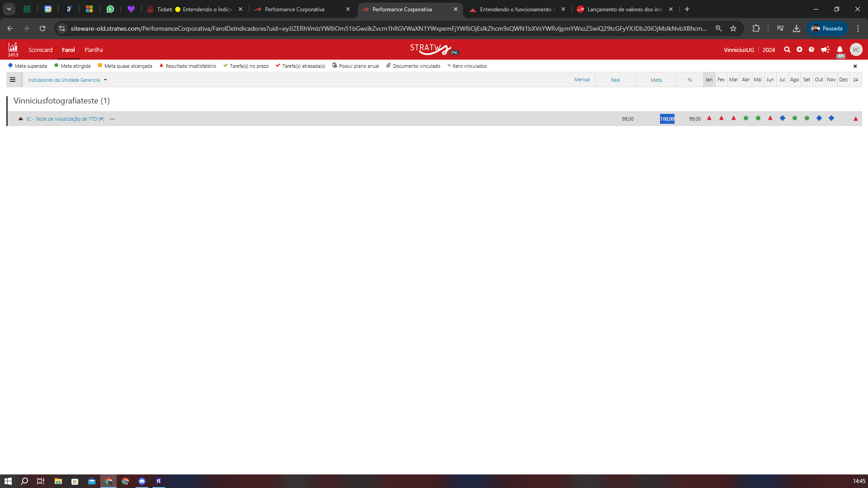Click the highlighted 100,00 Meta value

tap(667, 119)
